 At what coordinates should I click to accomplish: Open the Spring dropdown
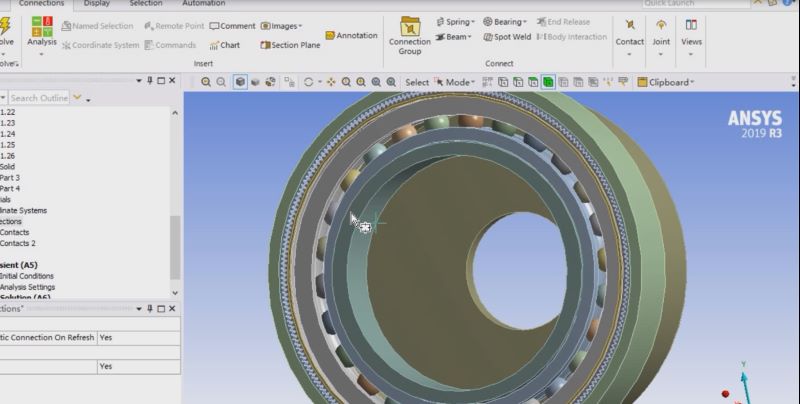(456, 22)
